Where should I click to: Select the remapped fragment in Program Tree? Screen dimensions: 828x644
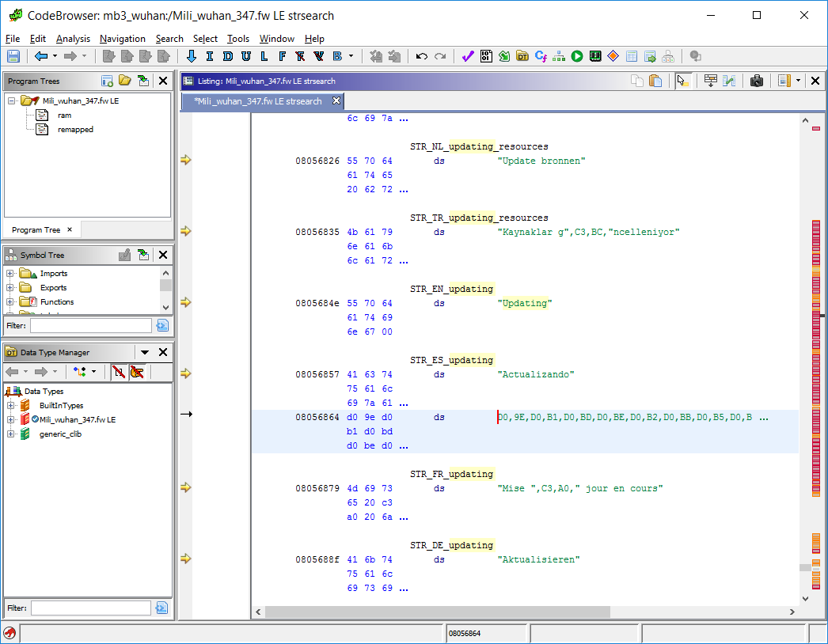tap(75, 129)
